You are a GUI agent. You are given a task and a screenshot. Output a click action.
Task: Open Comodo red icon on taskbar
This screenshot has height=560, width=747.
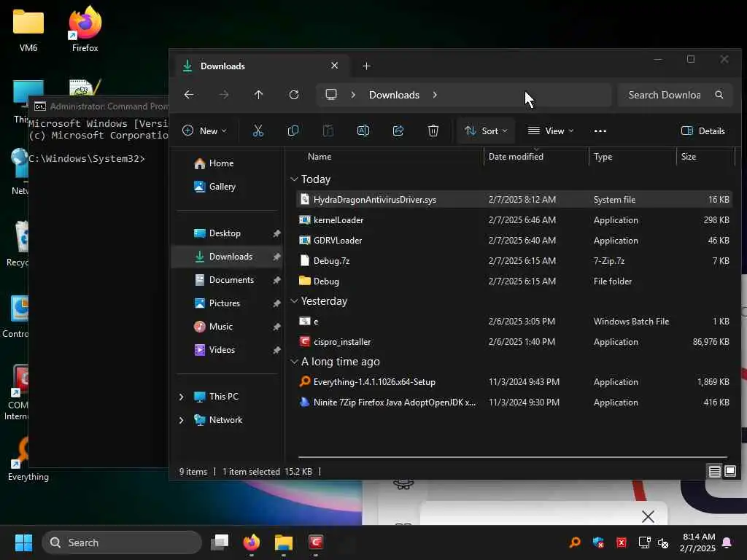click(x=316, y=542)
